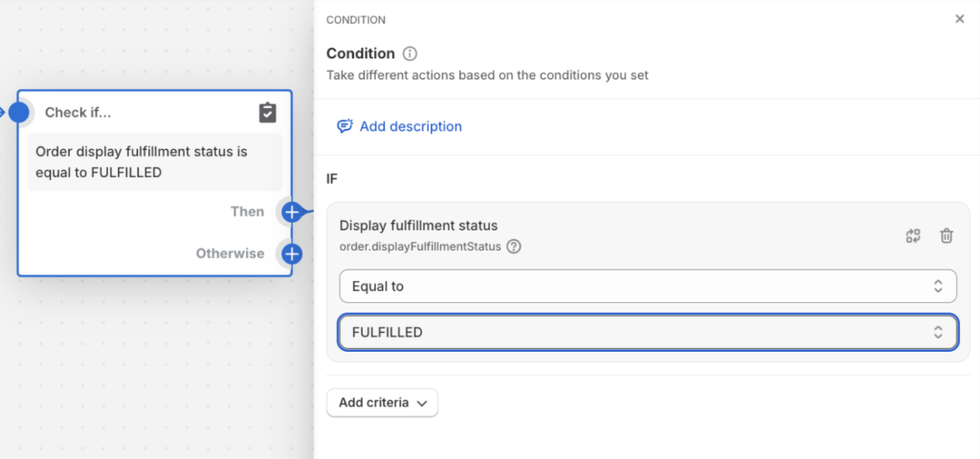Click the Condition panel title heading

pyautogui.click(x=361, y=54)
